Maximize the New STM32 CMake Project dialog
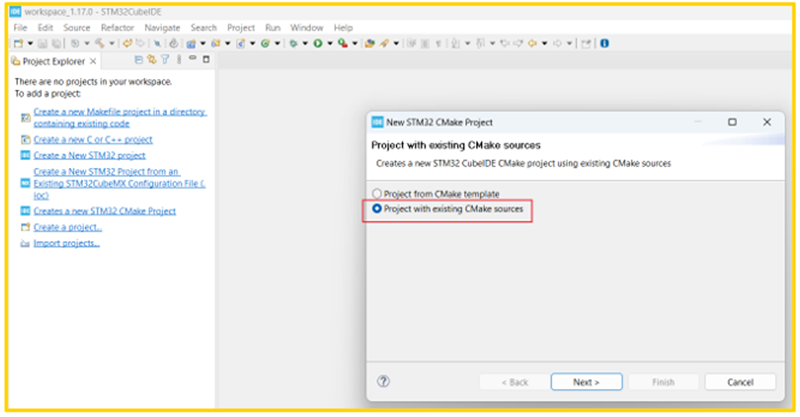Viewport: 800px width, 417px height. point(732,122)
